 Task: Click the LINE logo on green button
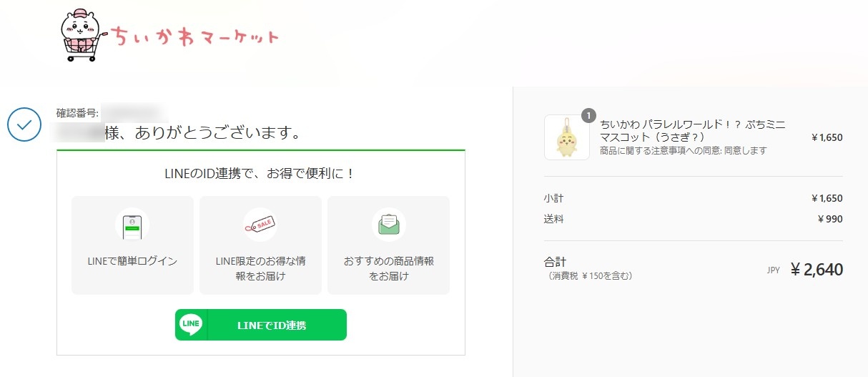191,325
